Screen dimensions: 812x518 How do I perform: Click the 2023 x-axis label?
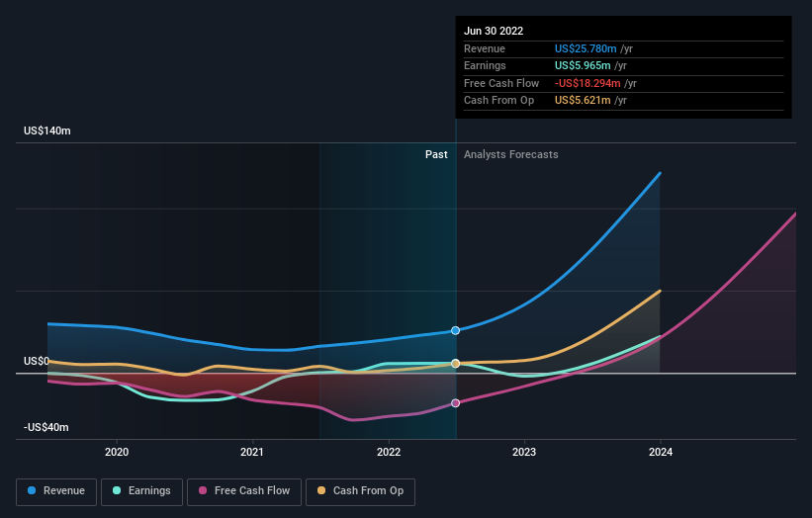pyautogui.click(x=524, y=452)
